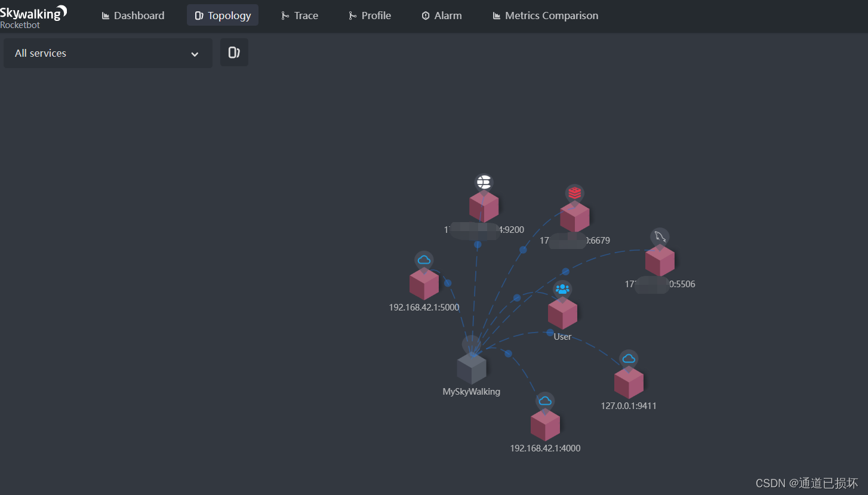Viewport: 868px width, 495px height.
Task: Click the topology icon button beside All services
Action: click(x=234, y=53)
